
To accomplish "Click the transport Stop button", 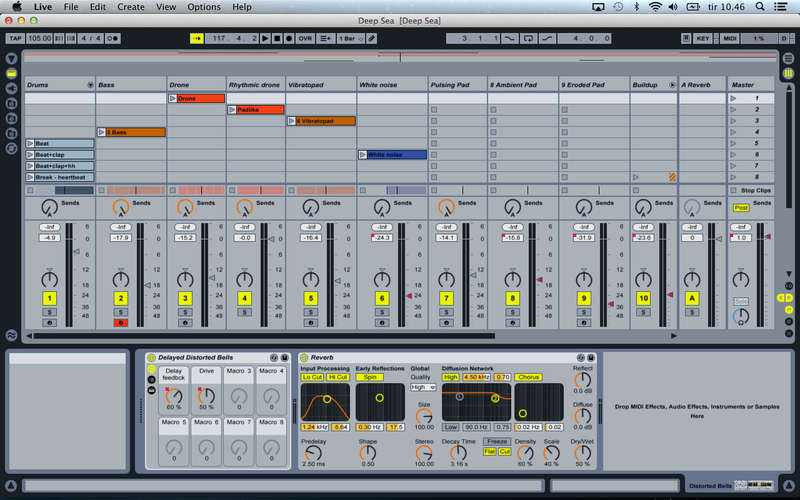I will tap(277, 38).
